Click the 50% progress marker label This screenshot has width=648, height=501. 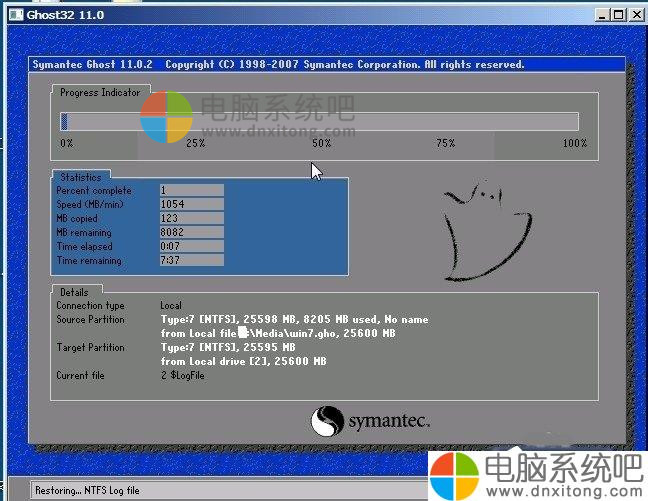pyautogui.click(x=321, y=143)
